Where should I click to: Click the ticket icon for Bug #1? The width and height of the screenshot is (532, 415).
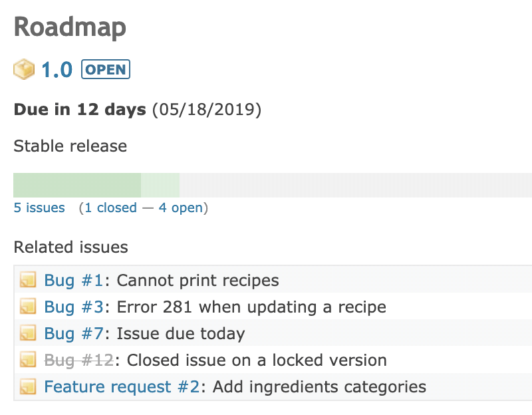(x=28, y=279)
